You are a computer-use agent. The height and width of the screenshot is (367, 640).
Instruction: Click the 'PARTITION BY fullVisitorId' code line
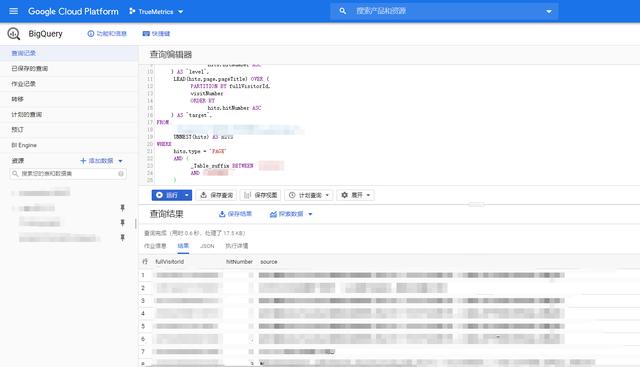click(x=230, y=86)
